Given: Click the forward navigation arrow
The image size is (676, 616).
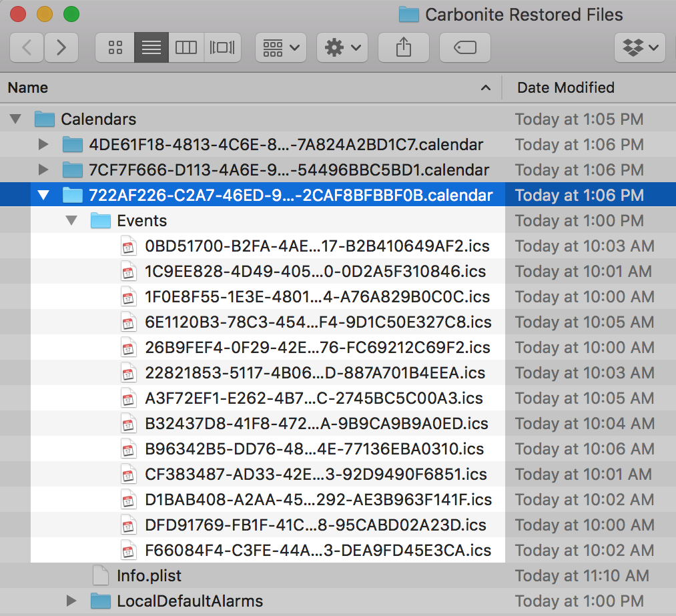Looking at the screenshot, I should 61,47.
